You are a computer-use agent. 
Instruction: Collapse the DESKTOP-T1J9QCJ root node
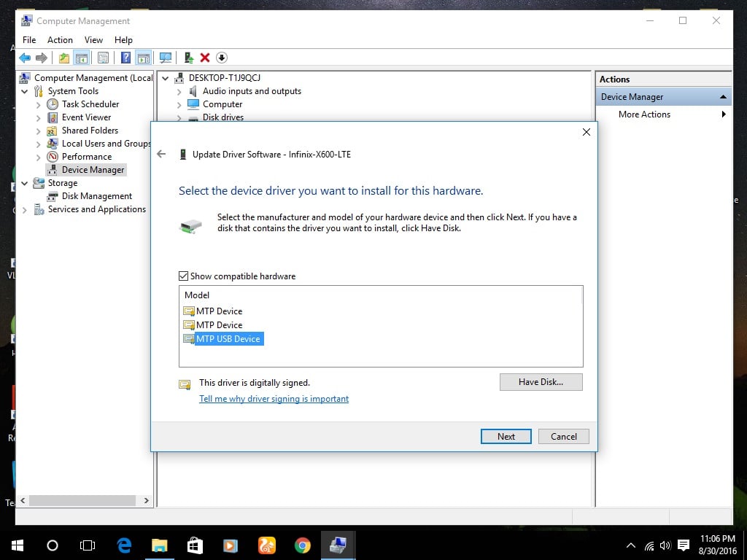(x=166, y=78)
